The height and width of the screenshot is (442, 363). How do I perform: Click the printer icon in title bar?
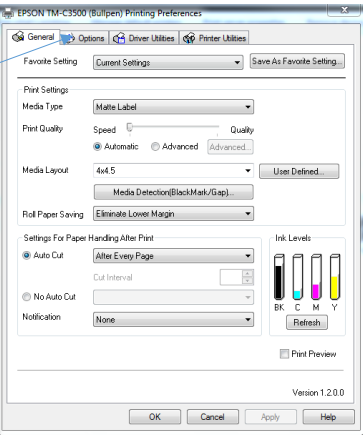point(8,13)
